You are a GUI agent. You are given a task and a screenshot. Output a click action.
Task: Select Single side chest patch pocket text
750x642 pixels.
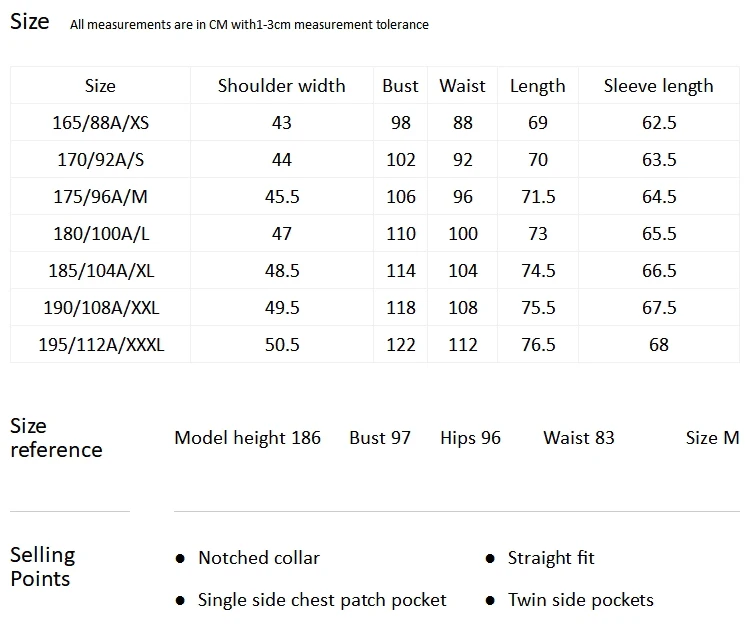(x=322, y=600)
